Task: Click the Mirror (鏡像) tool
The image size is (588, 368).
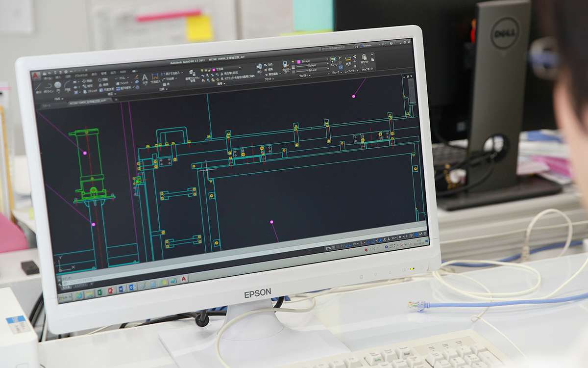Action: pyautogui.click(x=103, y=85)
